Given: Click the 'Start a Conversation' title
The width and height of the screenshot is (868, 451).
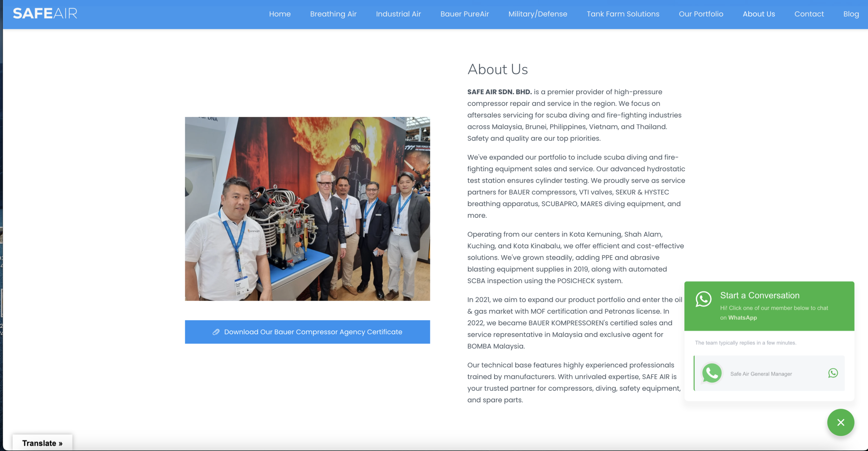Looking at the screenshot, I should pos(760,295).
